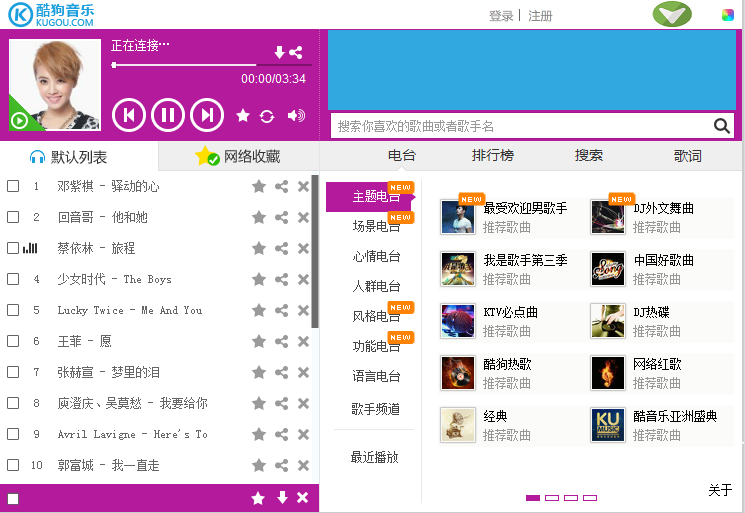Click the 注册 link
This screenshot has height=513, width=745.
(x=540, y=16)
